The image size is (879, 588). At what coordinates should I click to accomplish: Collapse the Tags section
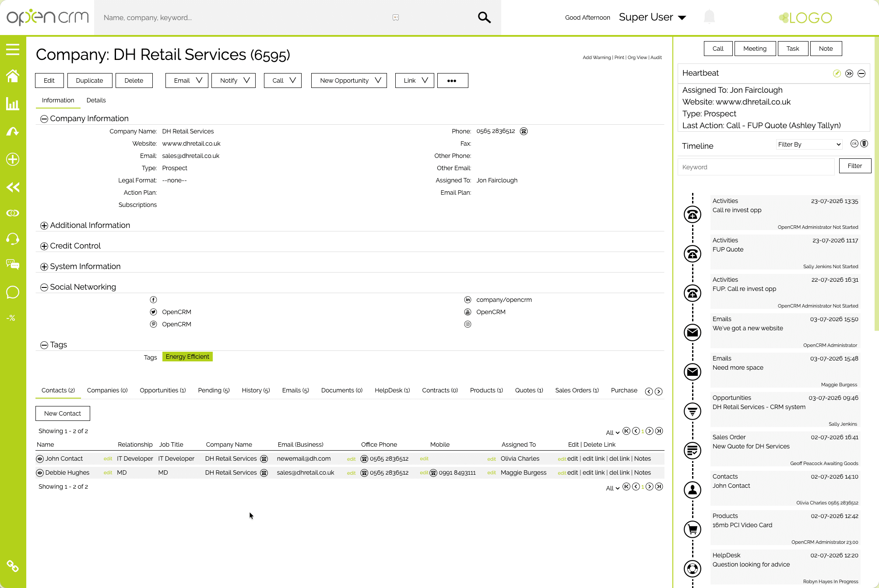click(x=44, y=345)
